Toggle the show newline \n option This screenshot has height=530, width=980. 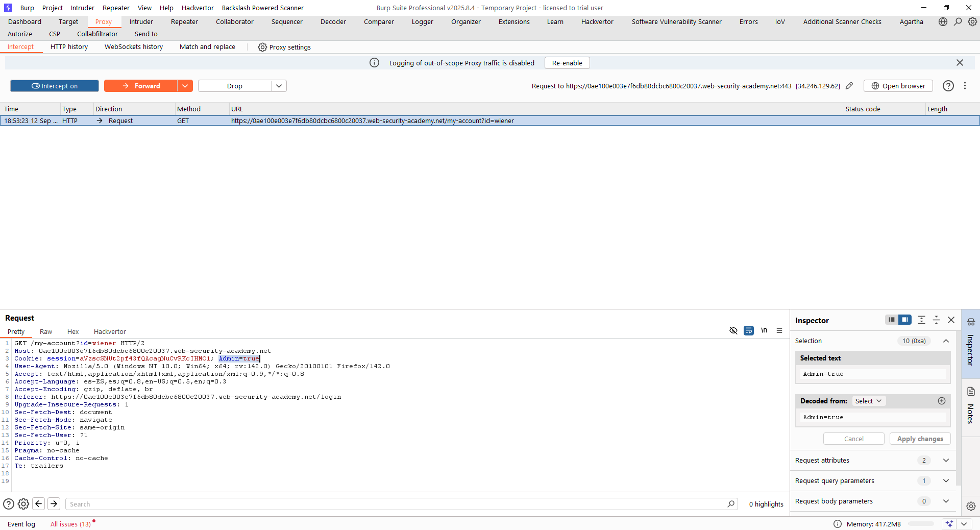pos(764,330)
